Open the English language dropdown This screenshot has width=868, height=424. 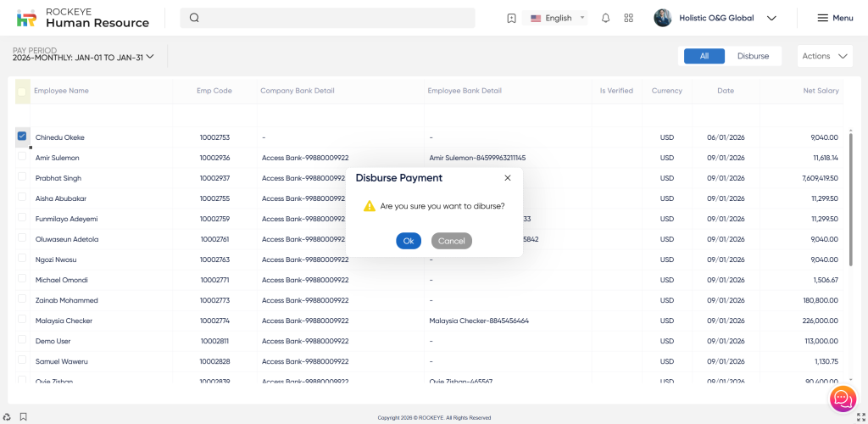click(558, 18)
